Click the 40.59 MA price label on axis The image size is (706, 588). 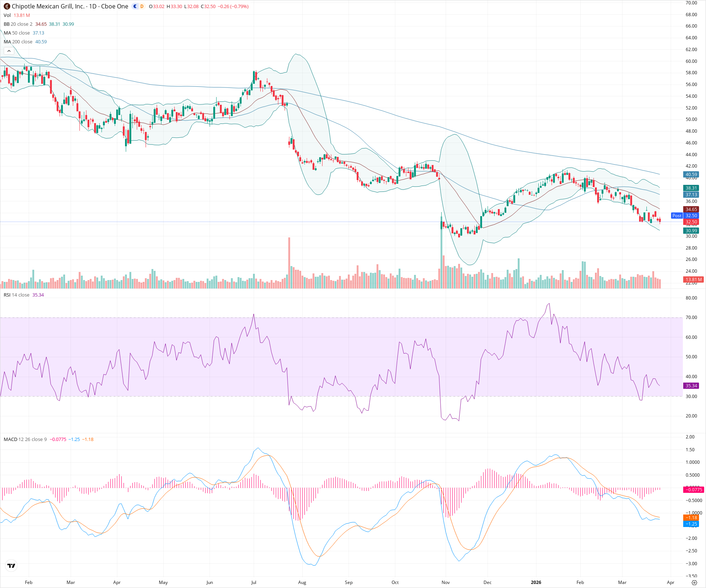point(691,175)
